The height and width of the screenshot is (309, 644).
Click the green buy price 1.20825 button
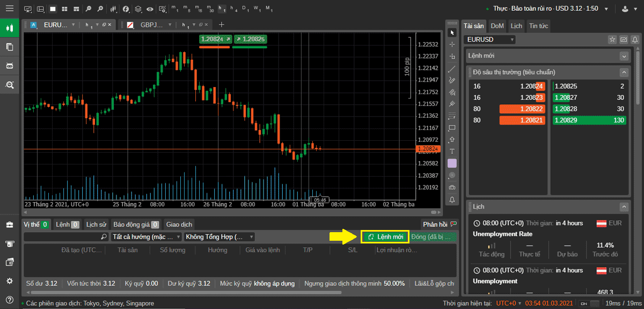(250, 39)
